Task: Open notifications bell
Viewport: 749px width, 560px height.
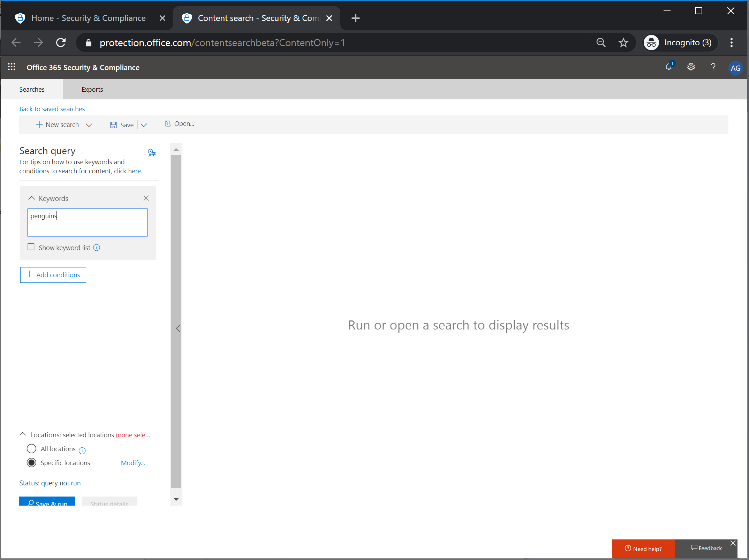Action: [x=669, y=67]
